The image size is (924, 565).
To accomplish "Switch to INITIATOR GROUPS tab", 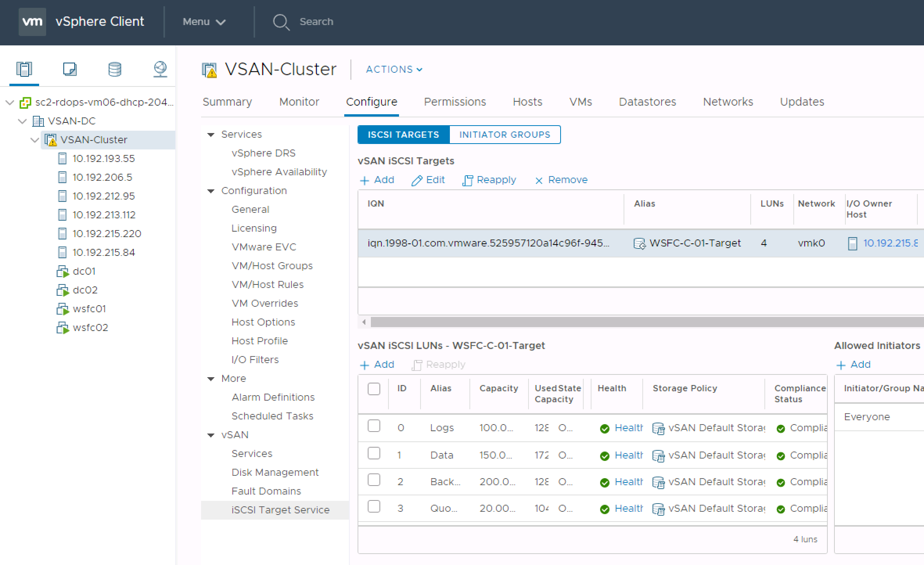I will 505,135.
